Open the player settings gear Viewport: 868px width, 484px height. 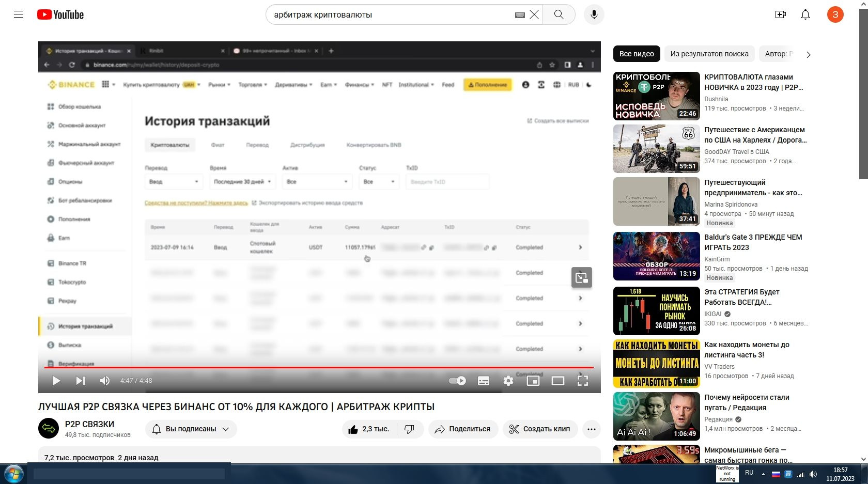(508, 381)
